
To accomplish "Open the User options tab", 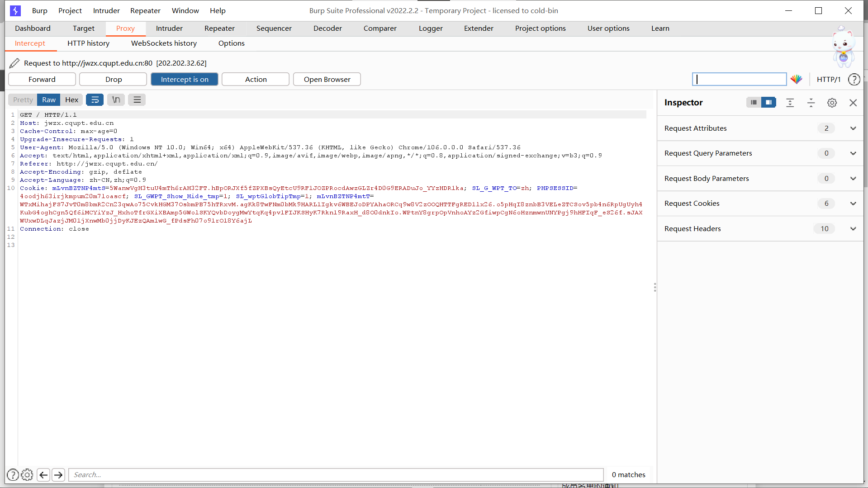I will pyautogui.click(x=608, y=28).
